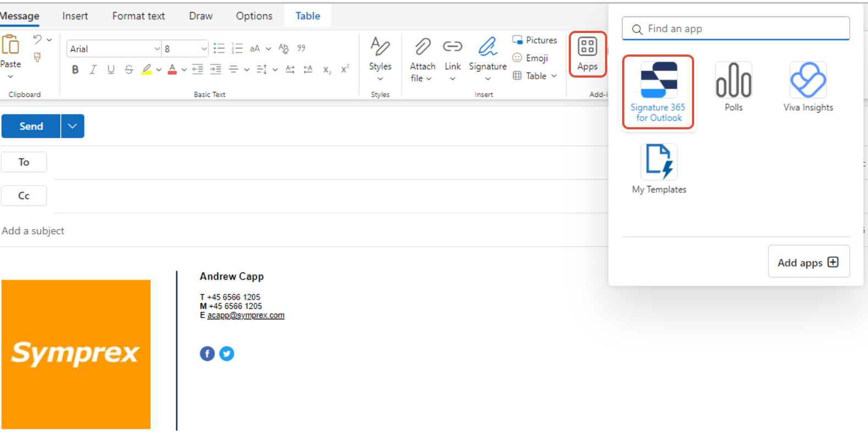Expand the Paste options arrow

(10, 77)
